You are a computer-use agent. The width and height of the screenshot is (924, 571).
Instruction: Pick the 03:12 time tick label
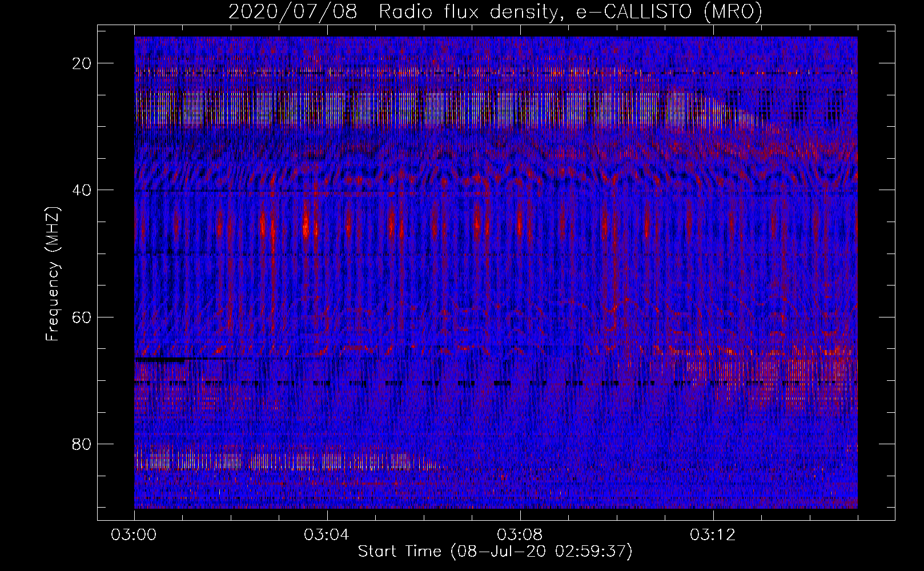[x=713, y=535]
